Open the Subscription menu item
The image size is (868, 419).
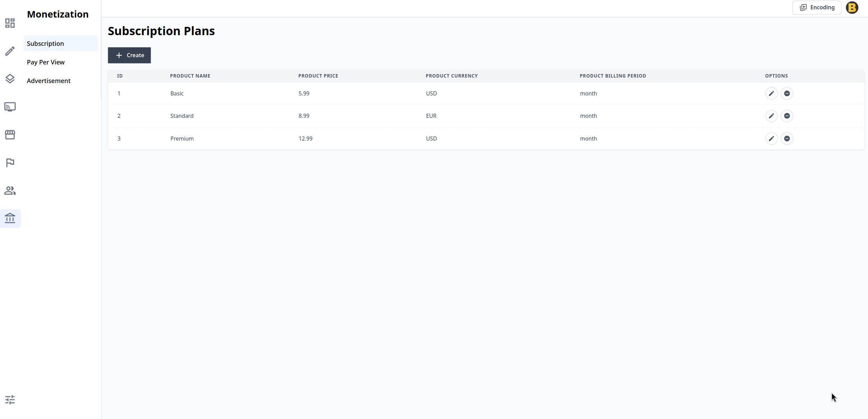61,43
